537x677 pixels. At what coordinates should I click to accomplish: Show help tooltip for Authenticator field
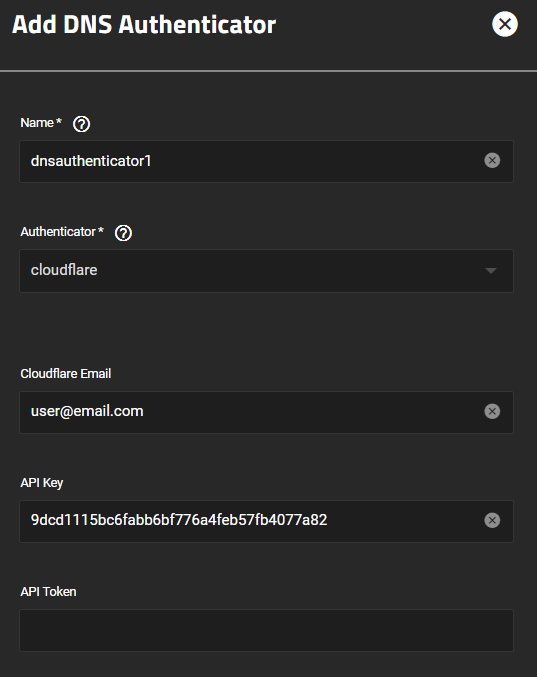tap(123, 233)
